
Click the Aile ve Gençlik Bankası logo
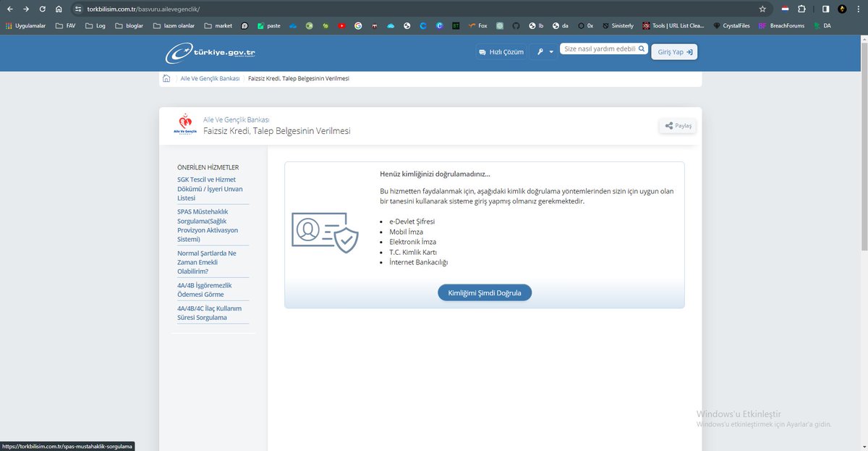(x=186, y=125)
